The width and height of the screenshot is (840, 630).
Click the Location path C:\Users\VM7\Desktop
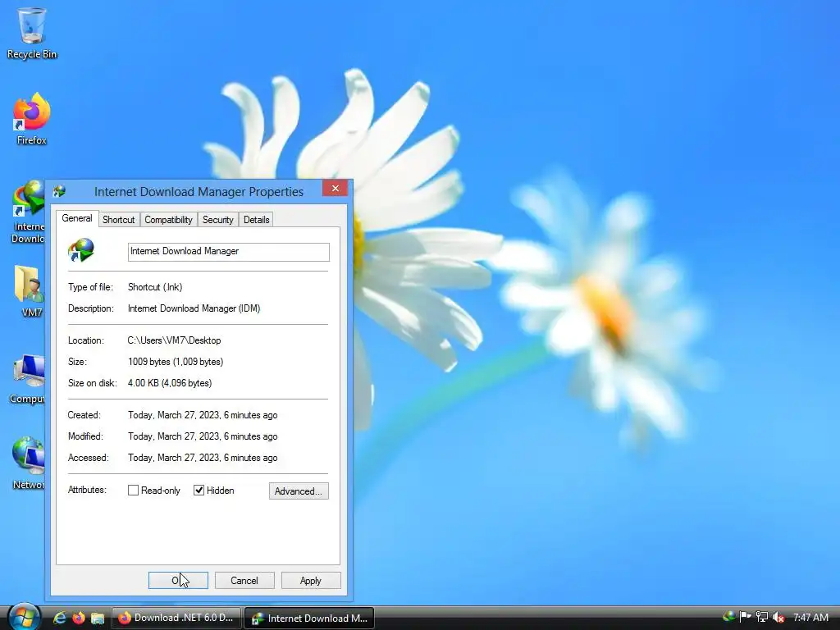pyautogui.click(x=174, y=340)
